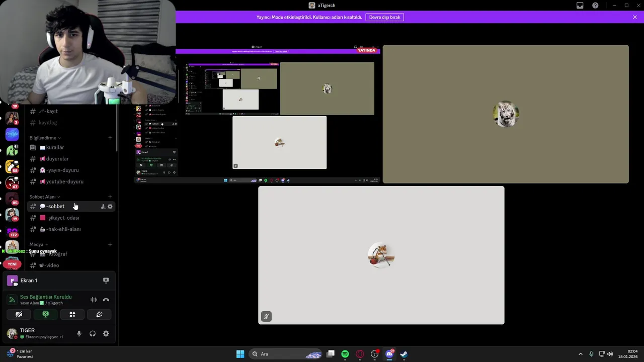This screenshot has height=362, width=644.
Task: Collapse the Sohbet Alanı category
Action: (44, 197)
